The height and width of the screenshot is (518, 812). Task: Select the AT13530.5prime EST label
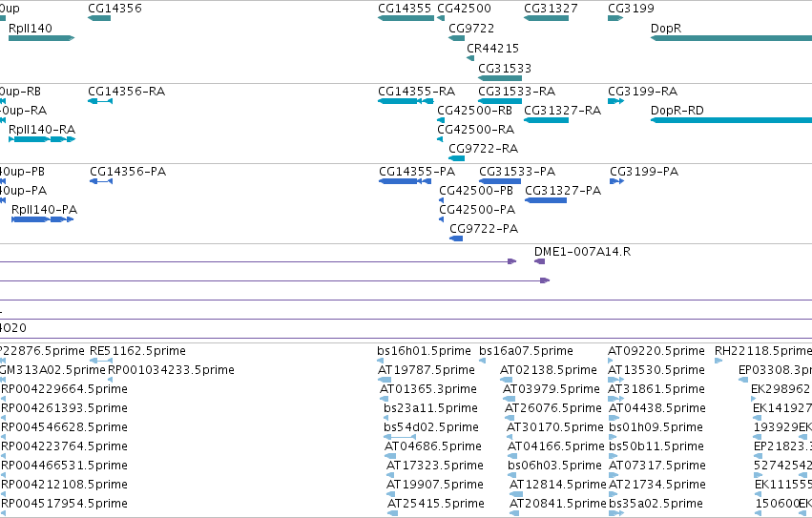click(656, 370)
